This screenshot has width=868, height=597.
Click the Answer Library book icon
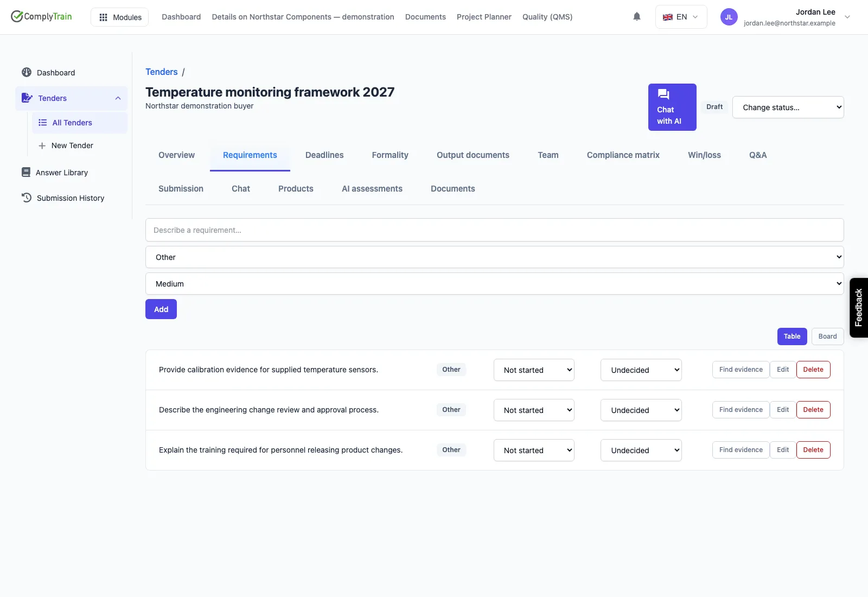(x=26, y=172)
